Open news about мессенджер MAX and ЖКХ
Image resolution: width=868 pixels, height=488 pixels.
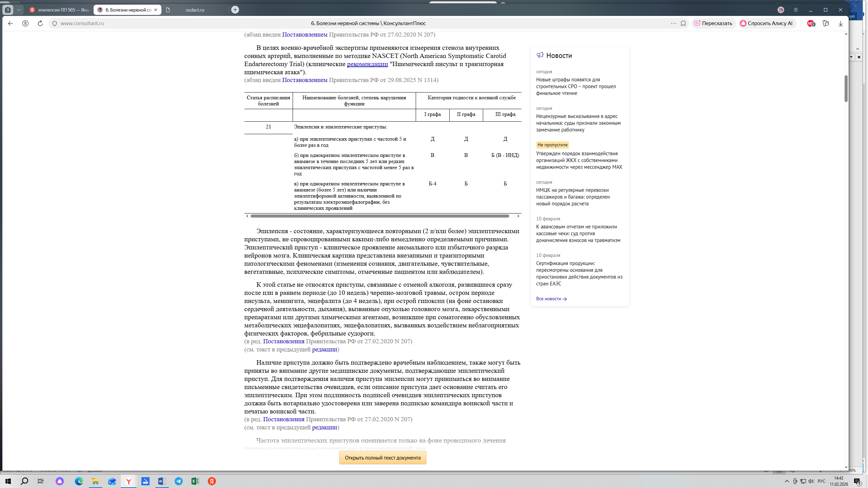579,160
